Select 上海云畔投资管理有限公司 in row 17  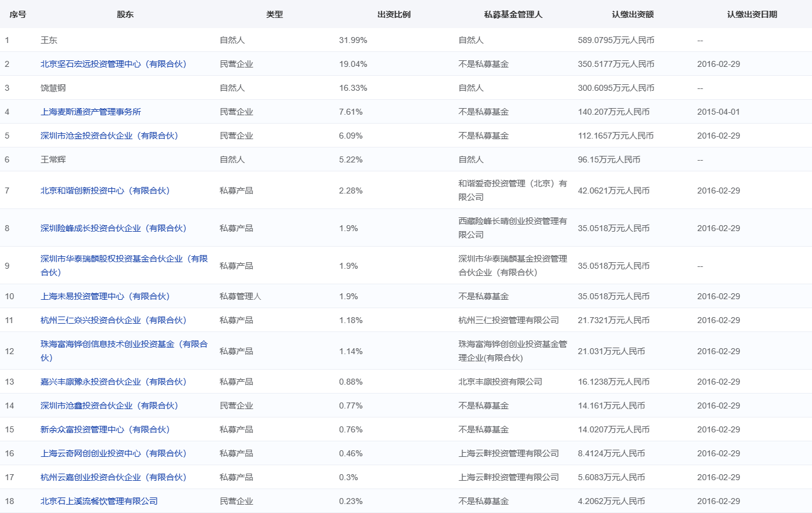point(509,477)
